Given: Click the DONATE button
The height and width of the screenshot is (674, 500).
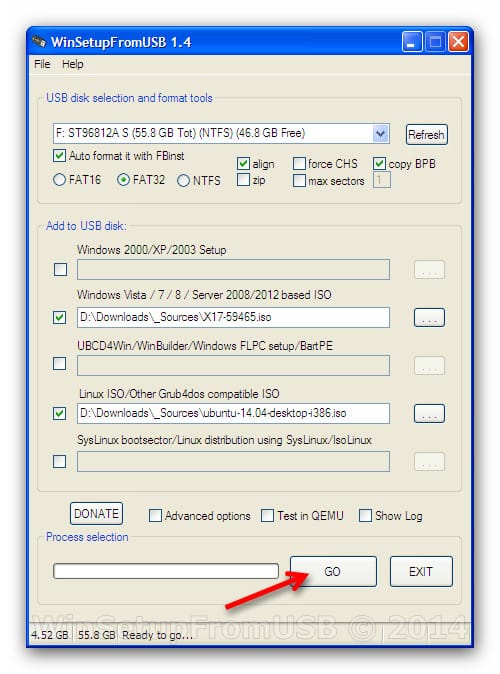Looking at the screenshot, I should coord(96,514).
